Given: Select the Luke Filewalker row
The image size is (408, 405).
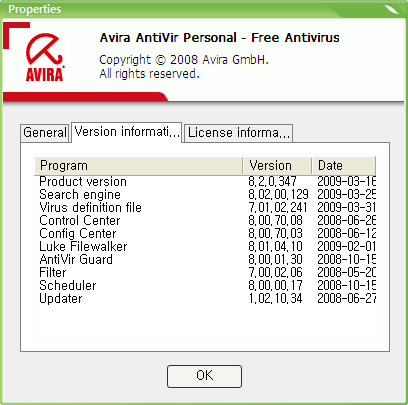Looking at the screenshot, I should pyautogui.click(x=205, y=247).
